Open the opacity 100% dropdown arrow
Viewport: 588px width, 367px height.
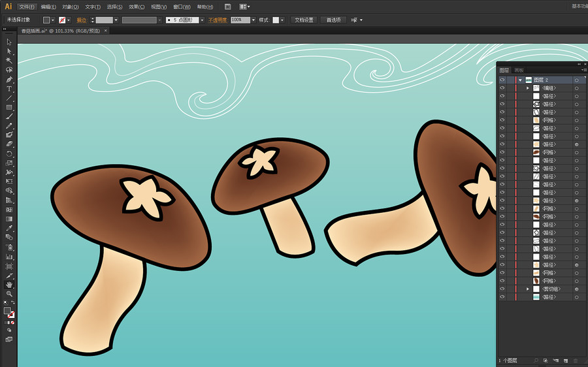(x=253, y=20)
